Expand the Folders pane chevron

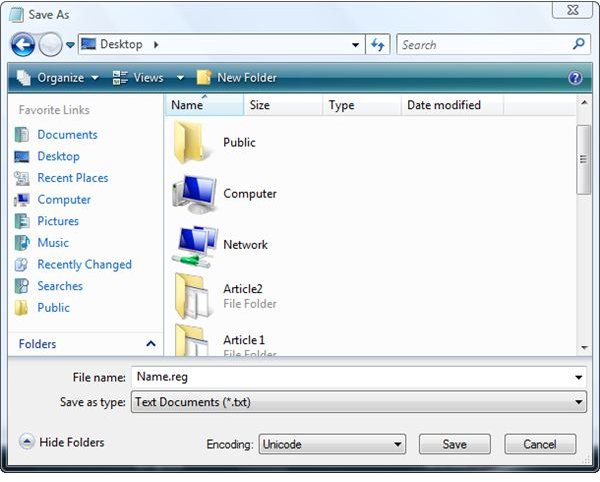click(151, 344)
